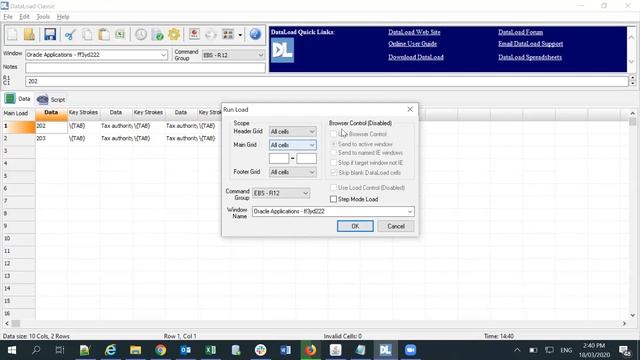Open Excel from the taskbar
640x360 pixels.
click(x=211, y=350)
